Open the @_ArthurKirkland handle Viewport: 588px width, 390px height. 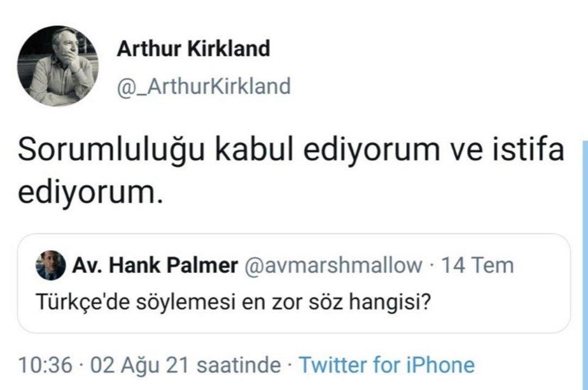(204, 86)
